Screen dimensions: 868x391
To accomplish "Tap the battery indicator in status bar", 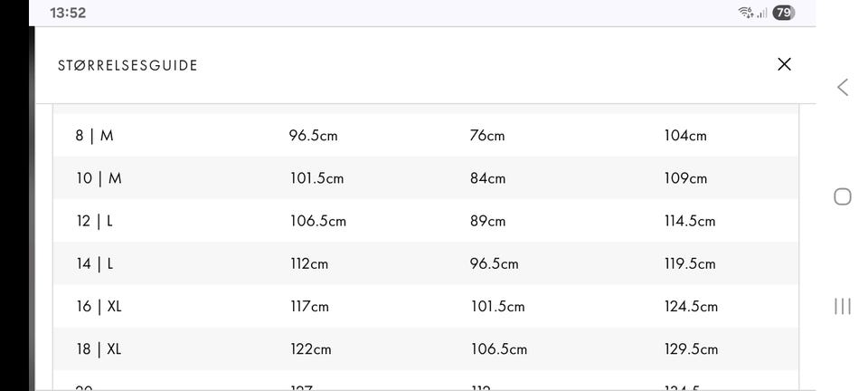I will tap(783, 13).
